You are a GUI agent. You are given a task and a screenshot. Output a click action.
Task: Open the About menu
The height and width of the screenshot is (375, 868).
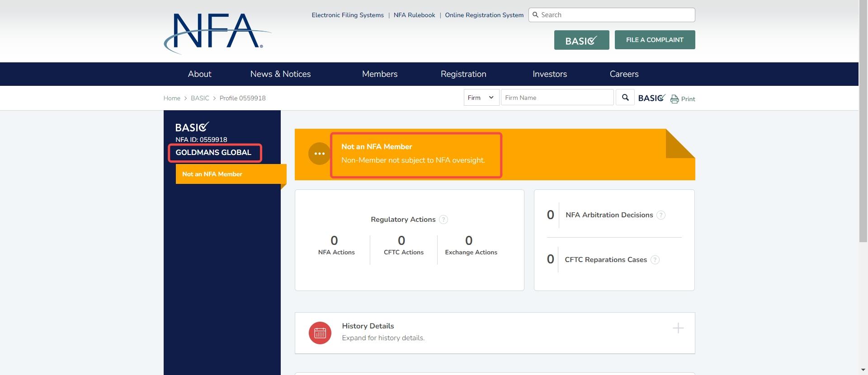(199, 74)
